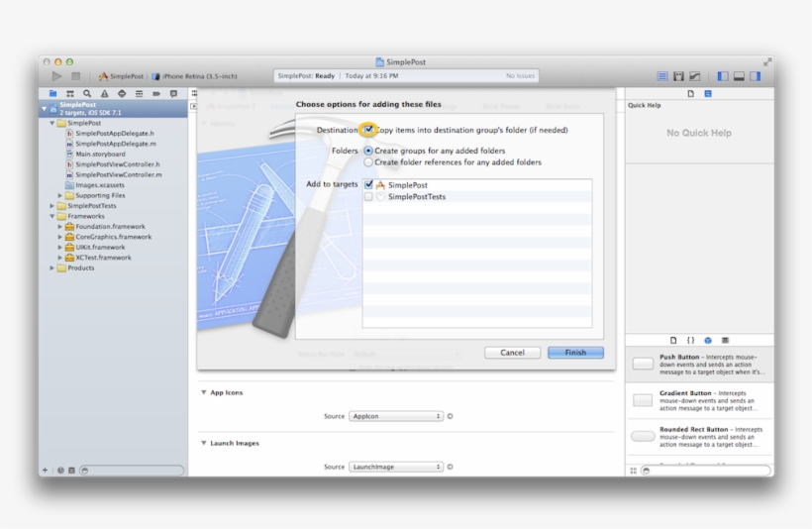Toggle Copy items into destination group's folder

coord(368,130)
